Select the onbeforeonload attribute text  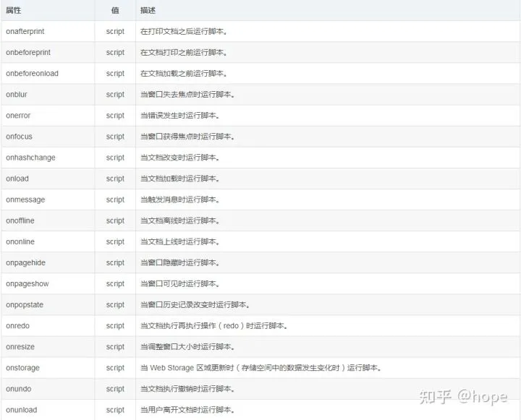click(x=33, y=74)
